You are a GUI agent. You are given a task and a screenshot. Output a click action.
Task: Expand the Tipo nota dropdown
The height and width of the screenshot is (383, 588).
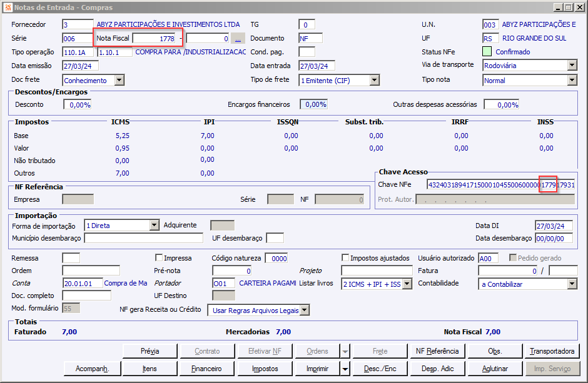click(572, 80)
